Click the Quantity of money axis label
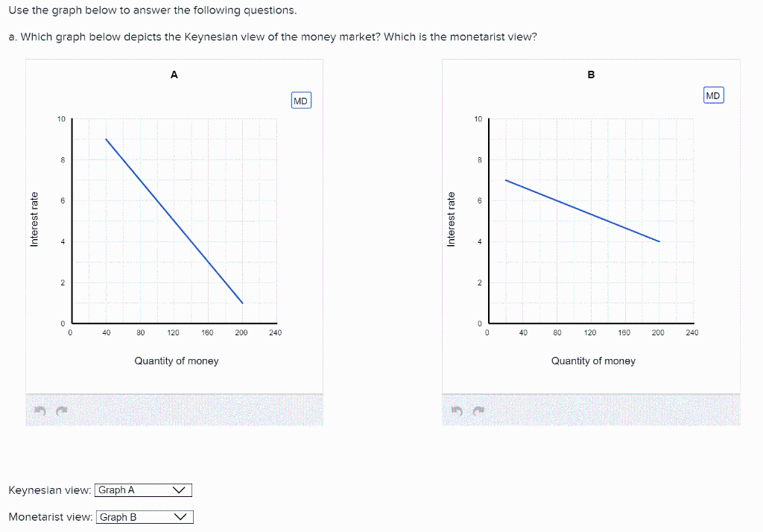Viewport: 763px width, 532px height. (175, 361)
